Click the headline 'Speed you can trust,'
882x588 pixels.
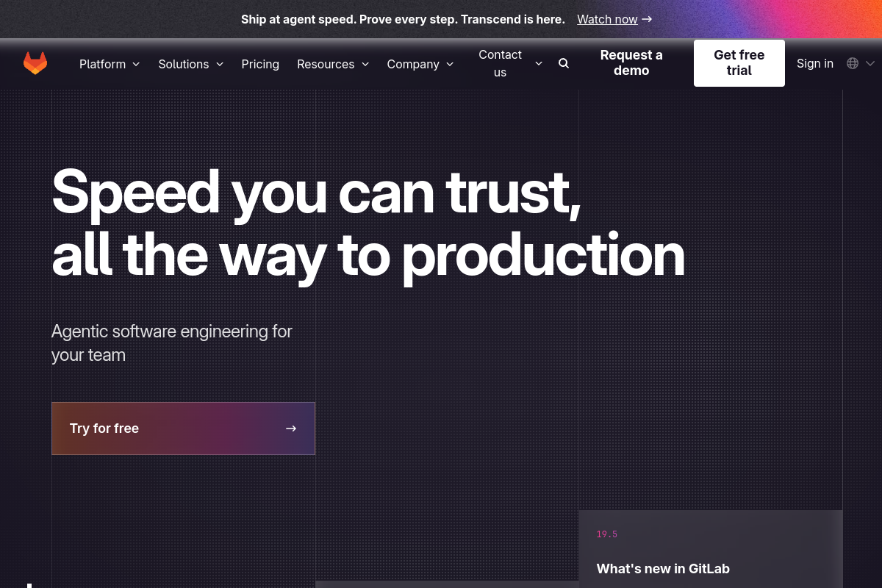click(316, 192)
